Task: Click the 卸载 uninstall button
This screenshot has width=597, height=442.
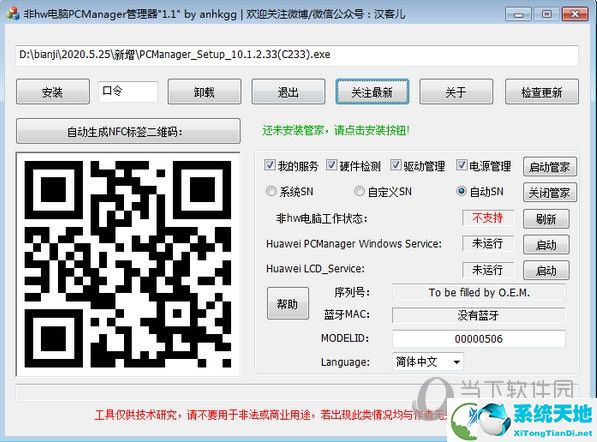Action: point(204,92)
